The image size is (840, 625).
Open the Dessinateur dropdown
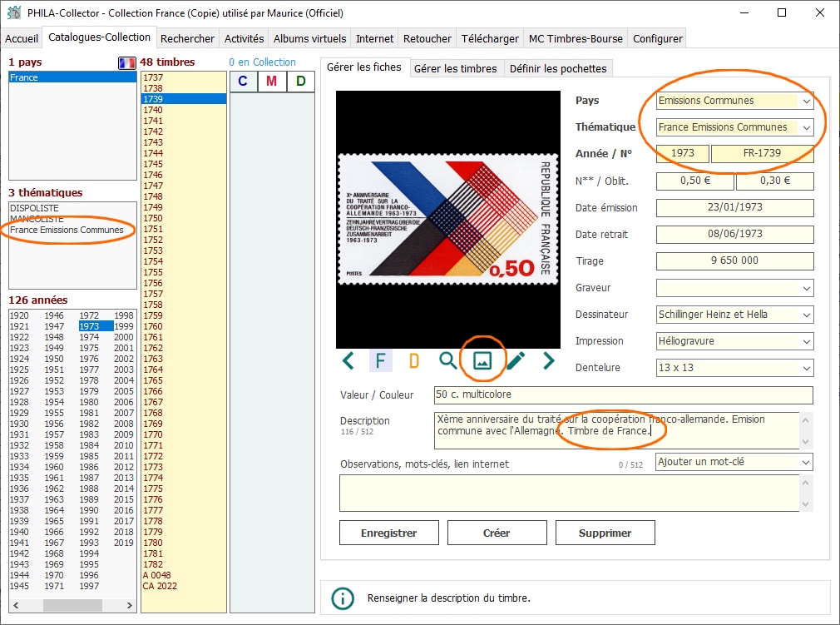pos(806,315)
